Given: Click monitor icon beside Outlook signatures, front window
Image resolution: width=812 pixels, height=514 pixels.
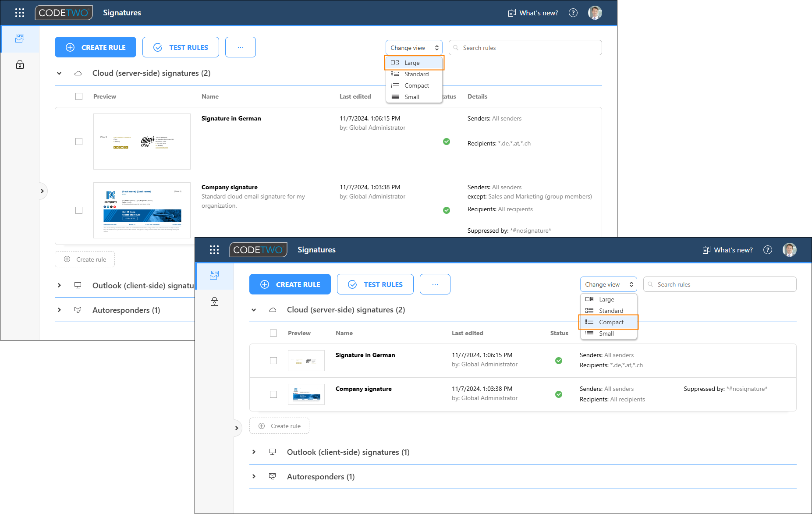Looking at the screenshot, I should [x=273, y=452].
